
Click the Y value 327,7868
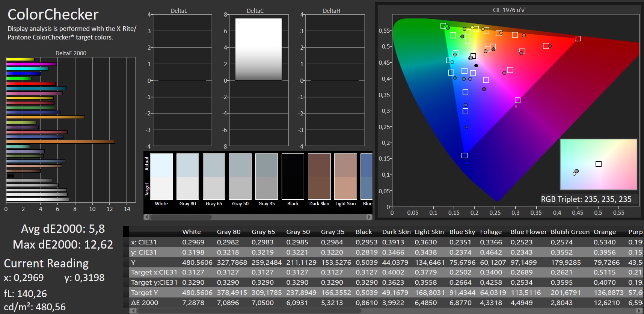click(x=232, y=262)
